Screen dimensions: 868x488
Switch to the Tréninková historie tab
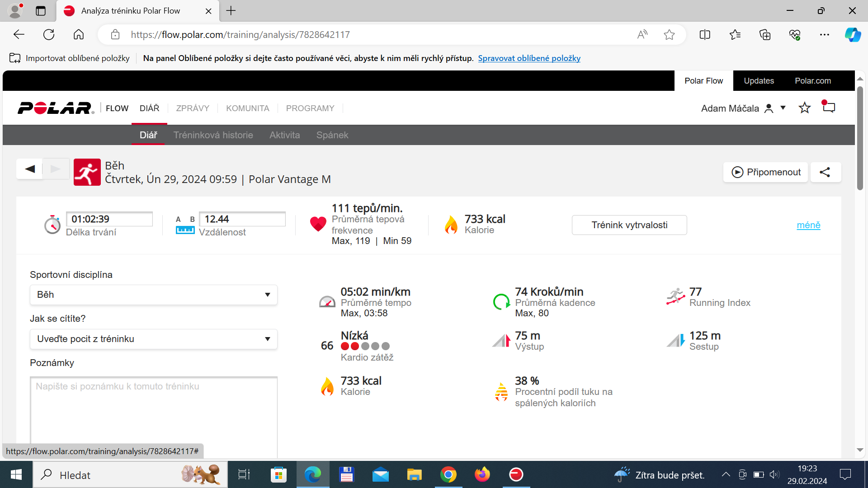(213, 135)
